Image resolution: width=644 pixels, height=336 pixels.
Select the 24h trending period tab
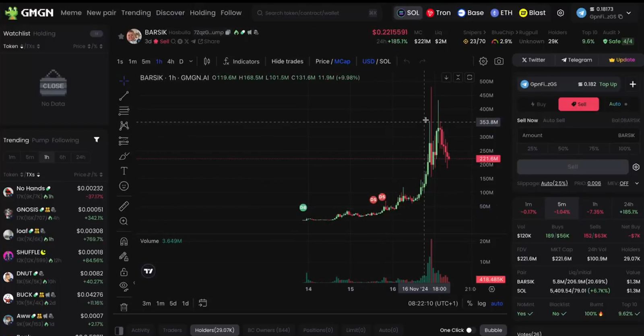[x=80, y=157]
